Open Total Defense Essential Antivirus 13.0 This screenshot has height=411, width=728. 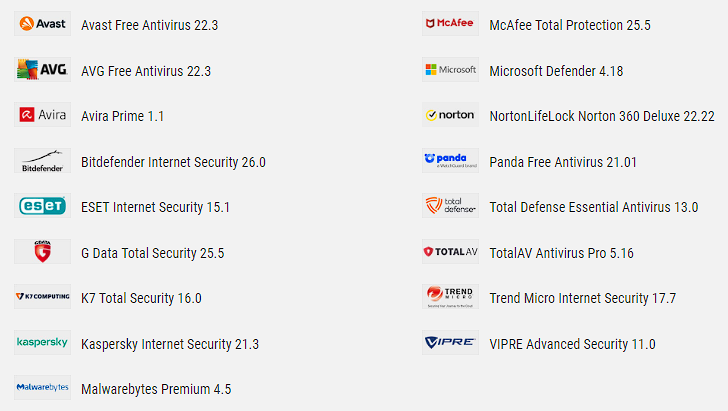593,207
